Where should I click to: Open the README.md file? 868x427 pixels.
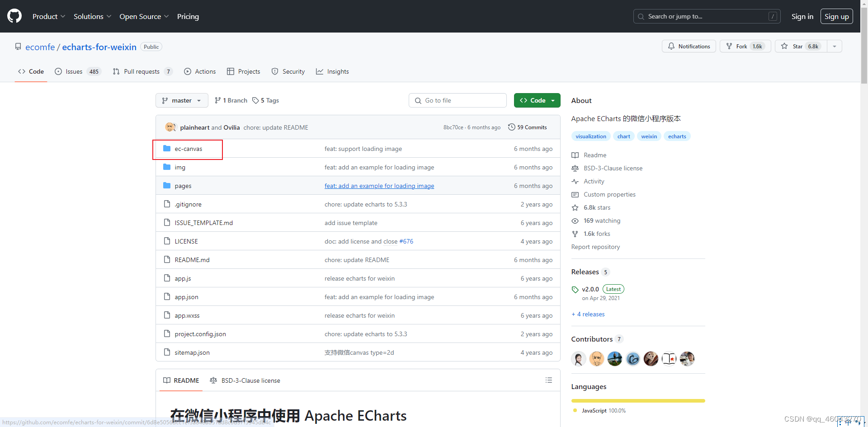pos(192,260)
